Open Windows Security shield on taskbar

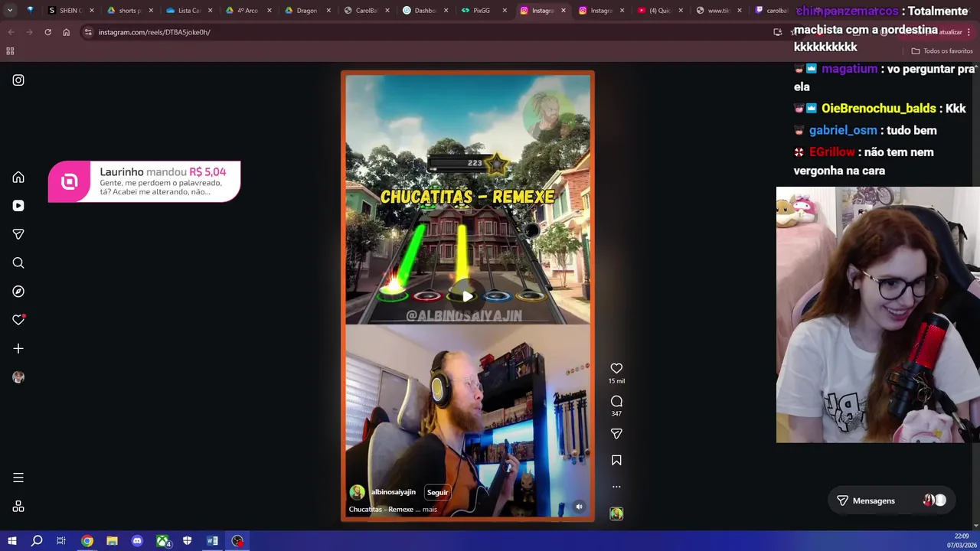(187, 541)
